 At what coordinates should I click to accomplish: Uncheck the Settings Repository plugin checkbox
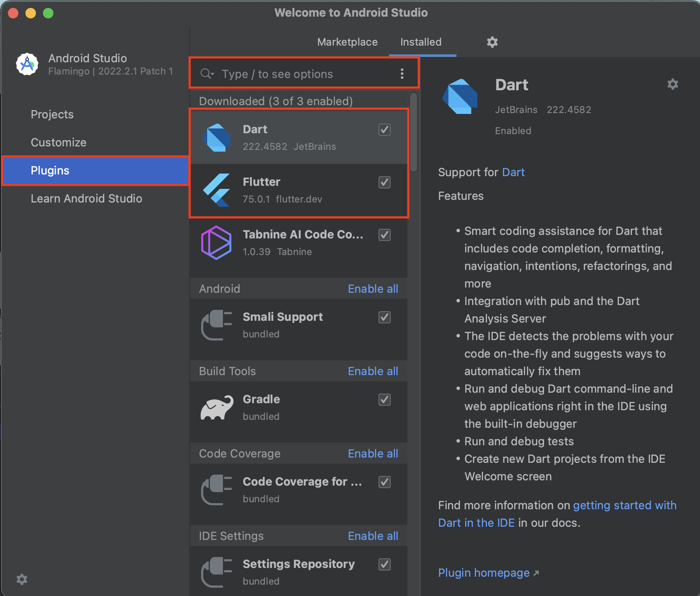[385, 564]
